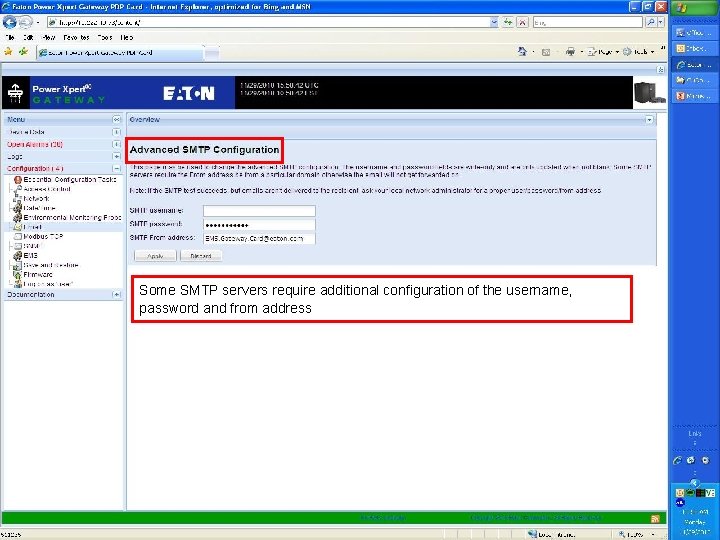Click the UPS device image in the header
This screenshot has width=720, height=540.
[649, 93]
